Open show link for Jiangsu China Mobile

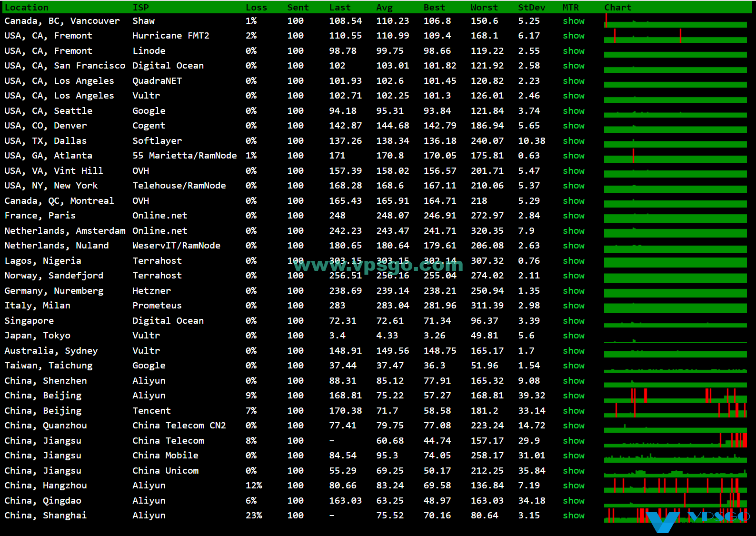coord(574,456)
